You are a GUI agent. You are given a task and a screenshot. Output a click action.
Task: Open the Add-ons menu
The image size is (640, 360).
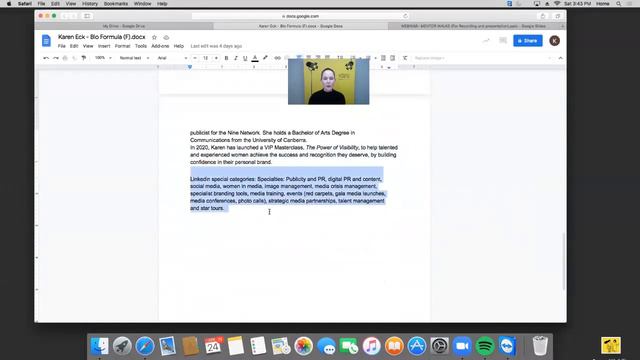(x=160, y=46)
